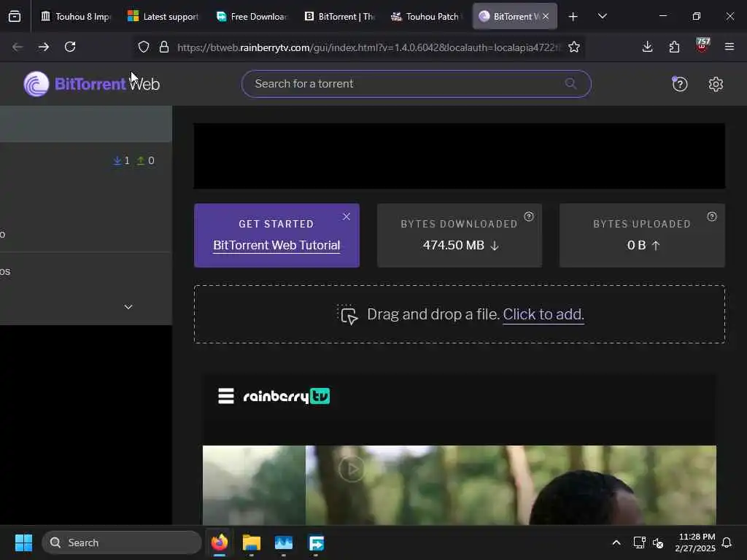
Task: Switch to the Touhou Patch tab
Action: (426, 17)
